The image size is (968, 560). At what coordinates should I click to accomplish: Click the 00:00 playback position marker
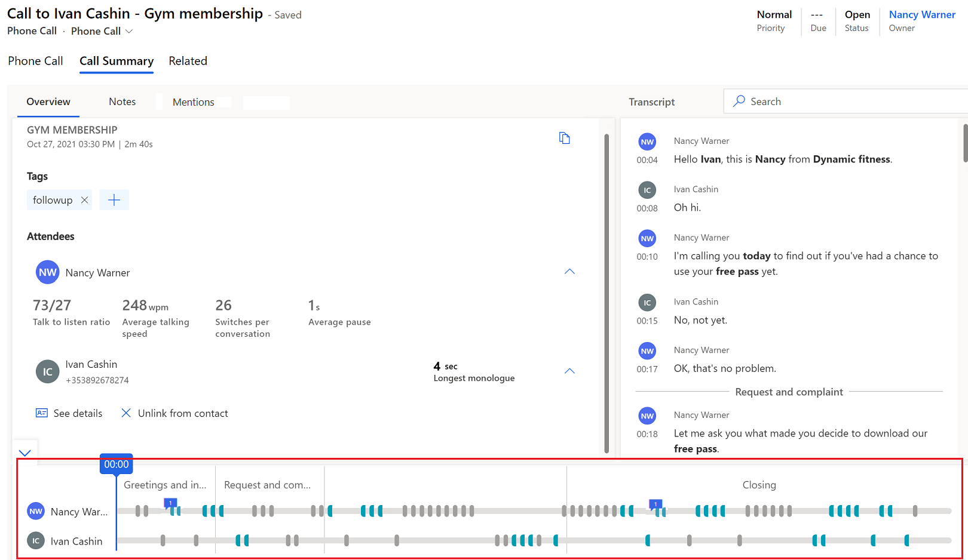click(x=116, y=464)
